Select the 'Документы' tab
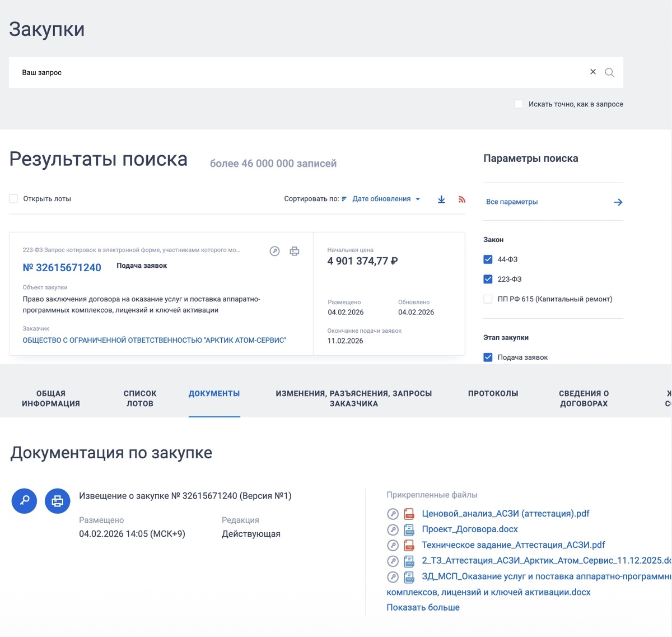 click(x=214, y=394)
